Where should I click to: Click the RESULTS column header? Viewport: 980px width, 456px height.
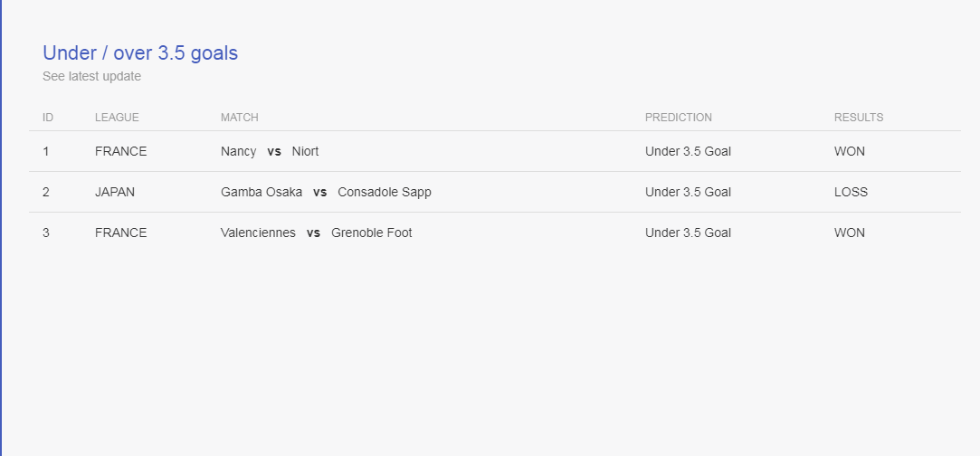[859, 118]
